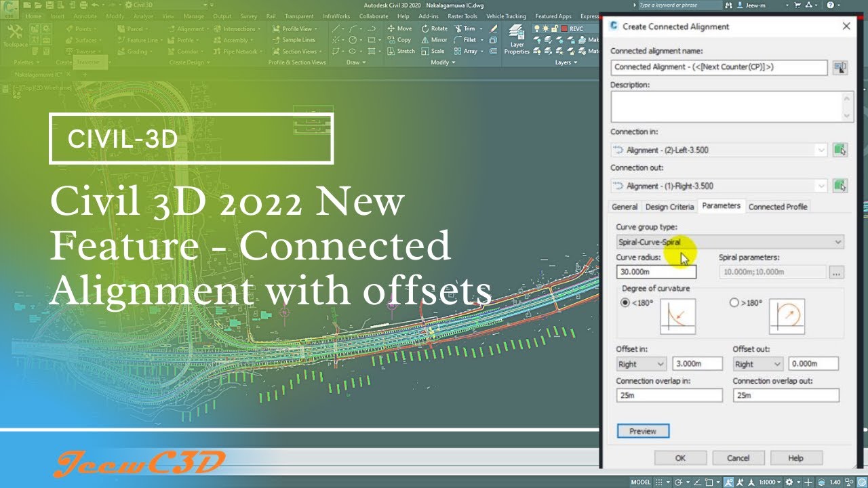Select the Copy tool in Modify panel
Screen dimensions: 868x488
(399, 40)
